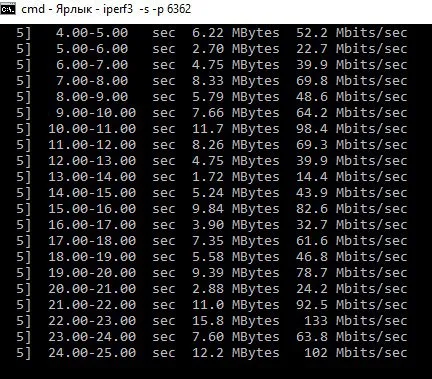Click the 12.2 MBytes value in last row

[235, 353]
